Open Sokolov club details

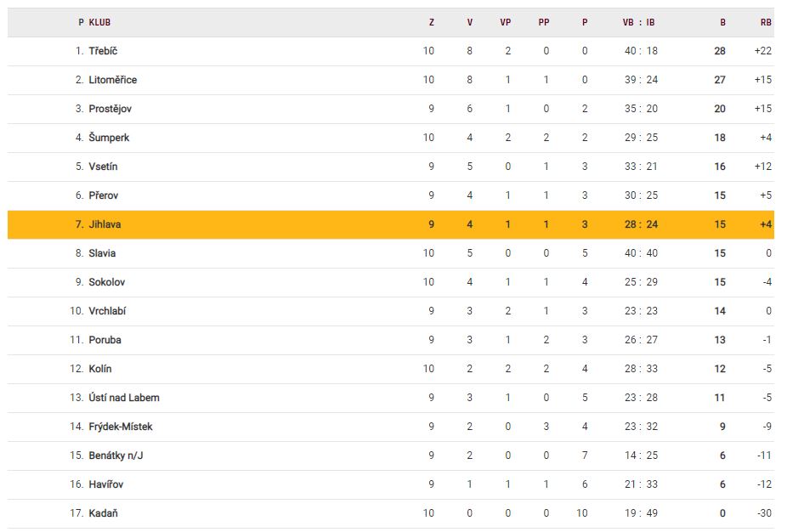pos(106,282)
